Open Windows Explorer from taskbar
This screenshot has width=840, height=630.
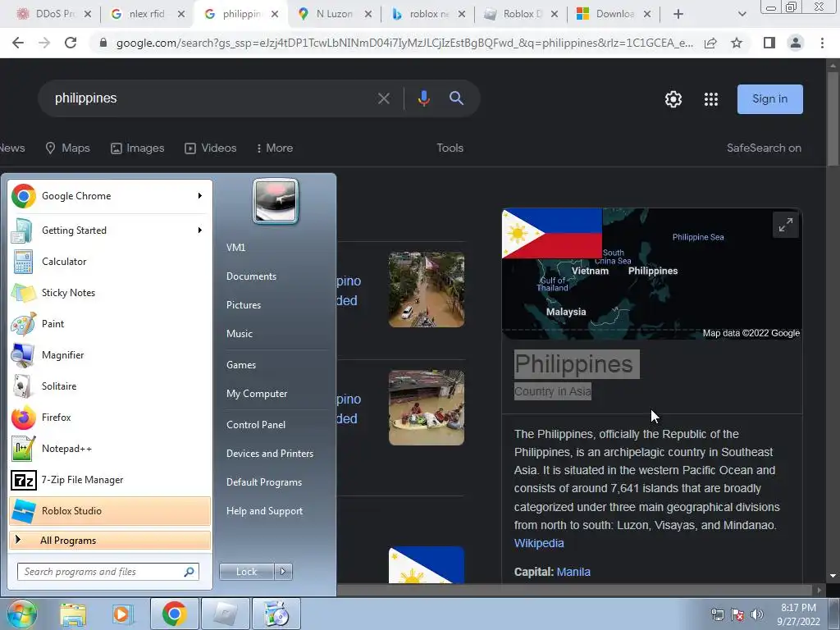click(x=73, y=614)
